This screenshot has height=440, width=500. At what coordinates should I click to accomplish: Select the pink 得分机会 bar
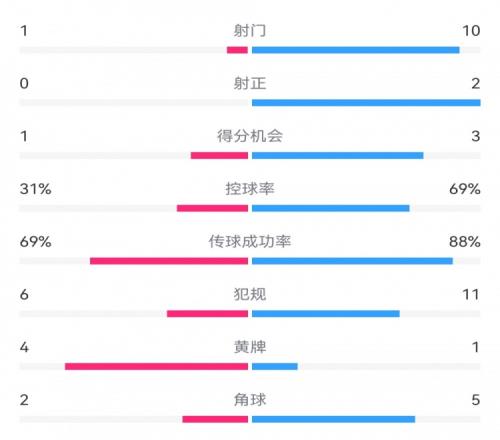219,155
